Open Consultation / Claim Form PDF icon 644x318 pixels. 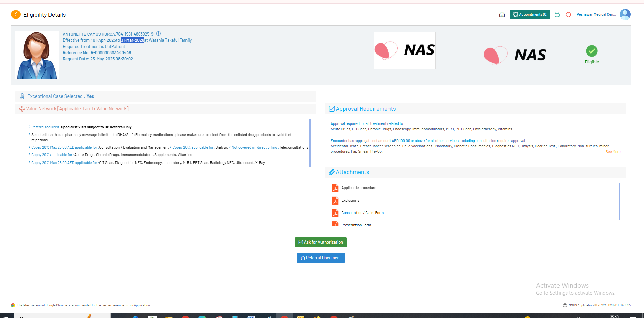tap(335, 213)
